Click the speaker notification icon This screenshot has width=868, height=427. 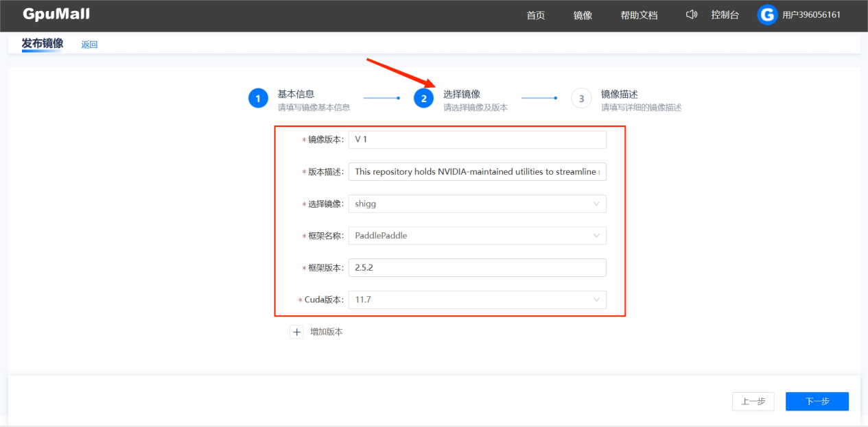692,14
